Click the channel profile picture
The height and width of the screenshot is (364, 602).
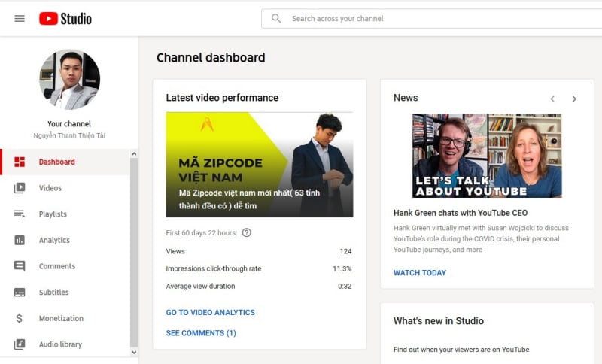pyautogui.click(x=69, y=80)
